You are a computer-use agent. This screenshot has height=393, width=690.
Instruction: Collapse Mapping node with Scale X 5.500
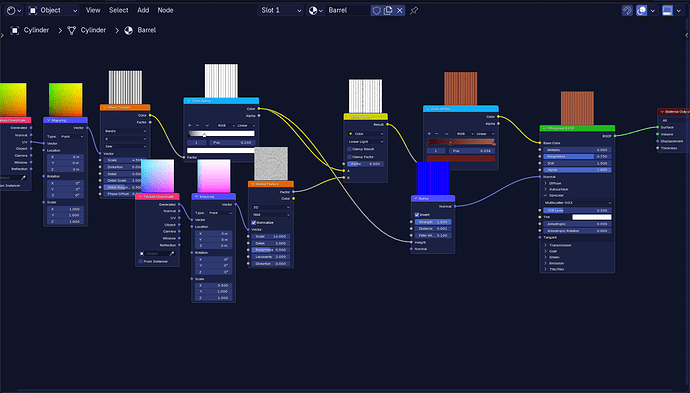point(196,197)
